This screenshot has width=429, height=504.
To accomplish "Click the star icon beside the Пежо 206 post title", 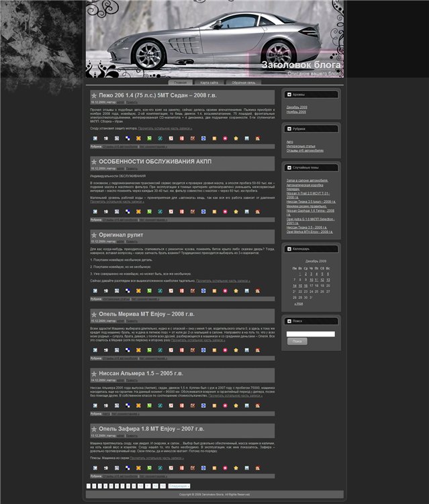I will [x=94, y=96].
